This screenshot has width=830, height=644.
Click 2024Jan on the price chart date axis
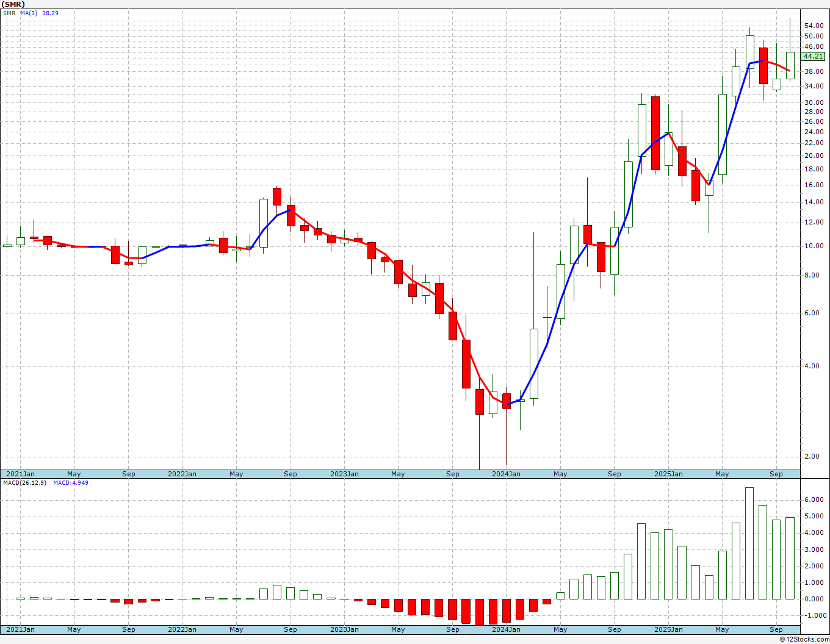506,474
